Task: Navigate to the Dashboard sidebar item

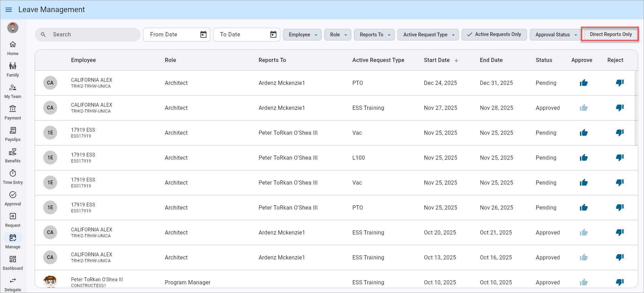Action: point(13,263)
